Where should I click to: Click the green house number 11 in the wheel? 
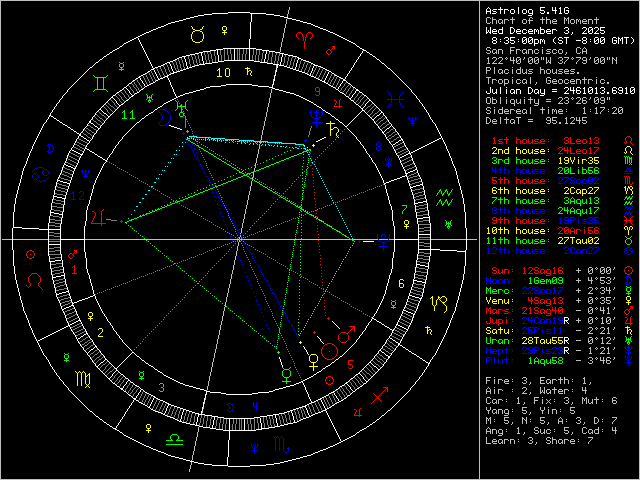click(128, 115)
